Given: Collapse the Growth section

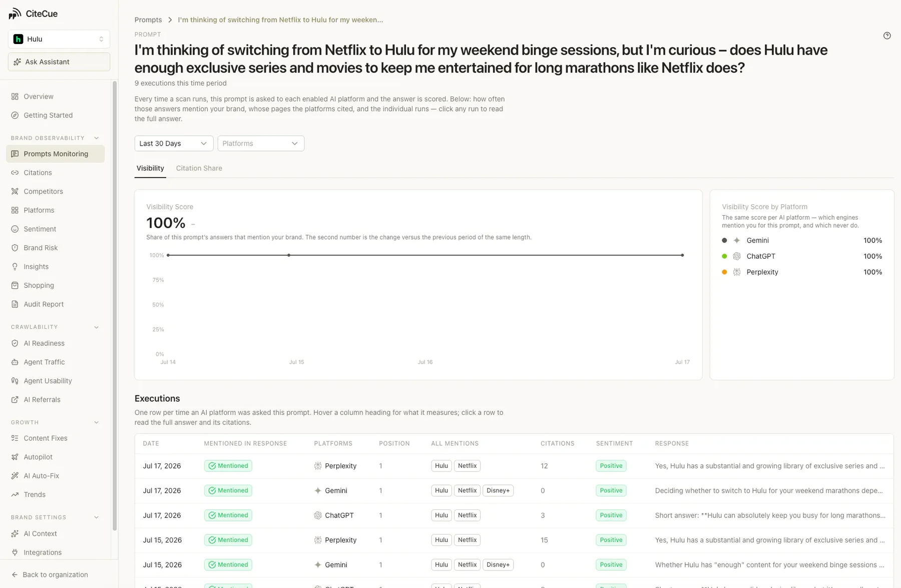Looking at the screenshot, I should [x=97, y=422].
